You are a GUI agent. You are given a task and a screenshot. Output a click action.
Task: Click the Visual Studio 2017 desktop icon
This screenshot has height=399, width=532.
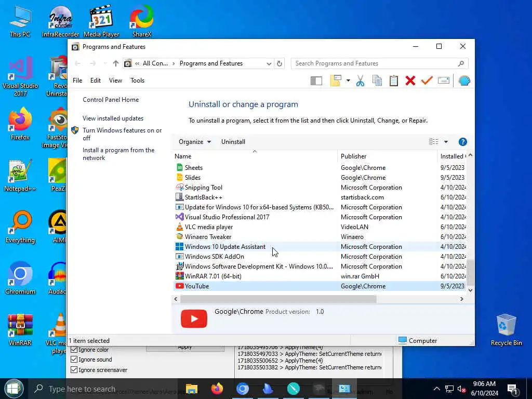pos(20,77)
